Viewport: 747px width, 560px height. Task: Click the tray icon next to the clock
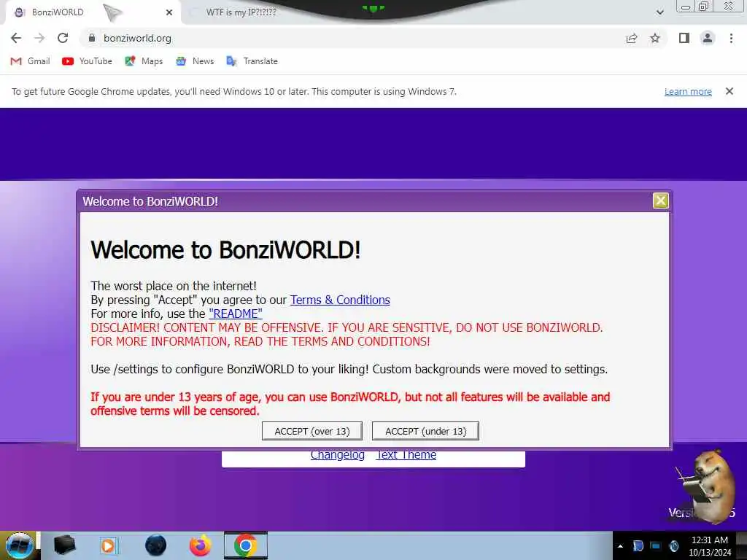[x=674, y=545]
